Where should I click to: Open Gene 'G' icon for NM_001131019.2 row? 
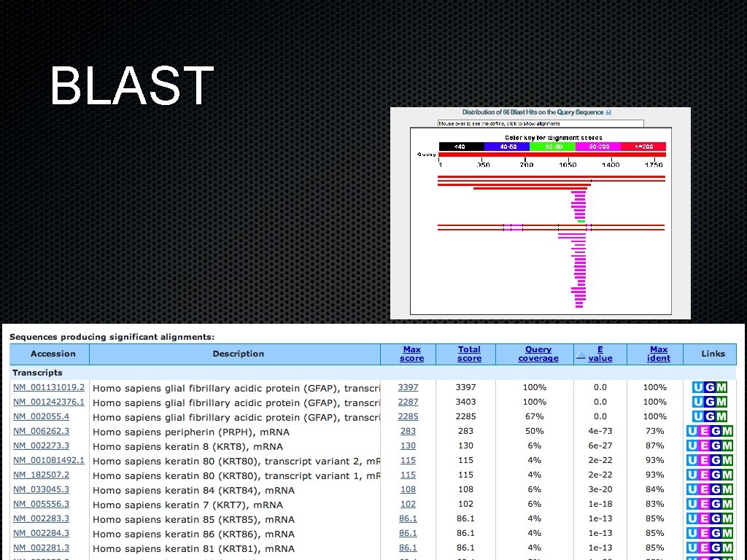pyautogui.click(x=710, y=388)
